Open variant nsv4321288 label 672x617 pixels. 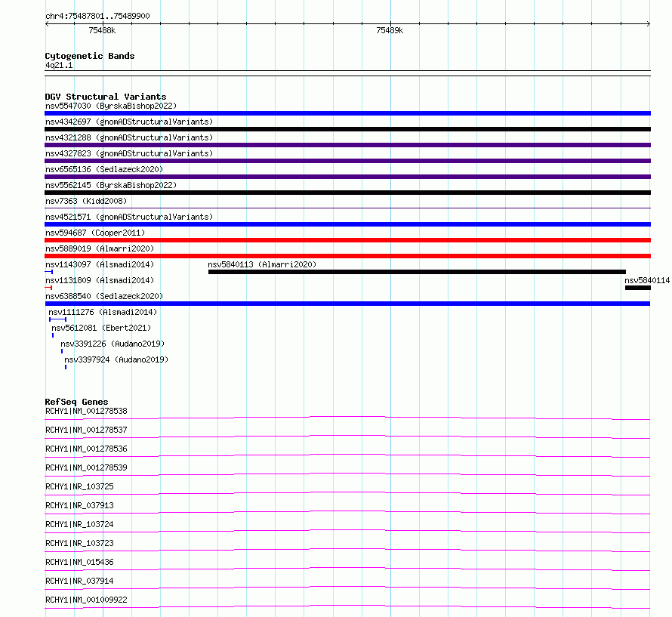point(129,137)
